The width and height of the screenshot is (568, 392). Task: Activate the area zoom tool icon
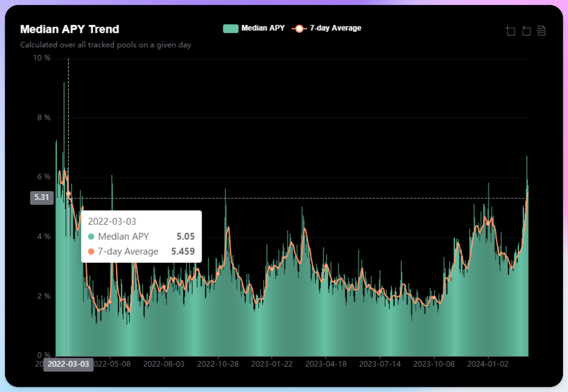pyautogui.click(x=511, y=31)
